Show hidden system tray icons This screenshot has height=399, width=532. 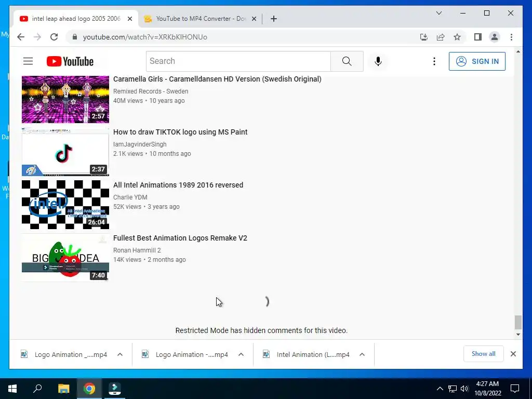pyautogui.click(x=440, y=389)
